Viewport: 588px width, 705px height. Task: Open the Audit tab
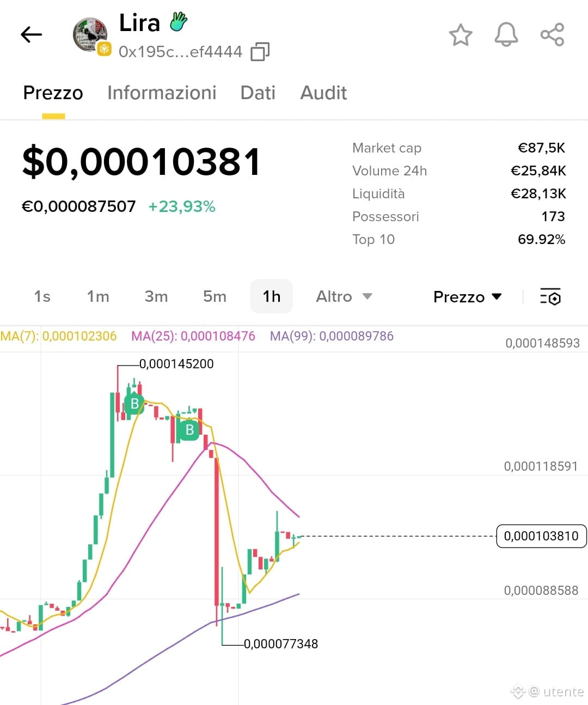(x=323, y=93)
